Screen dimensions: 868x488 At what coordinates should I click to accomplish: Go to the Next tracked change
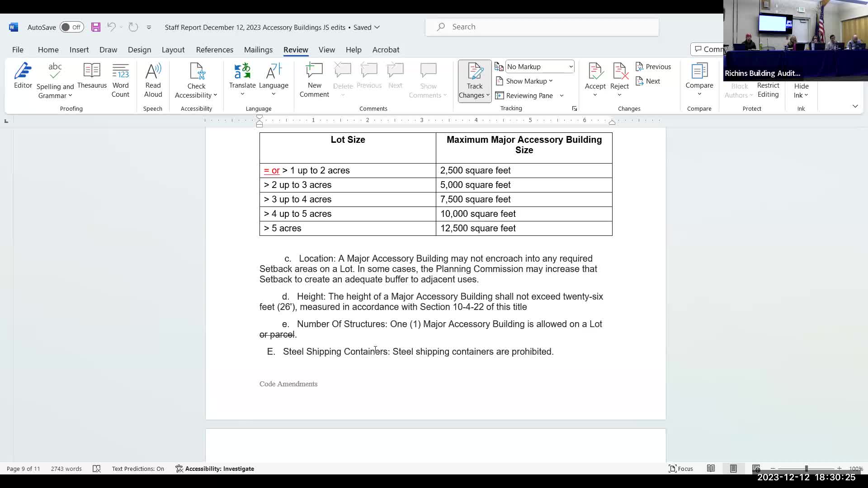pyautogui.click(x=648, y=81)
